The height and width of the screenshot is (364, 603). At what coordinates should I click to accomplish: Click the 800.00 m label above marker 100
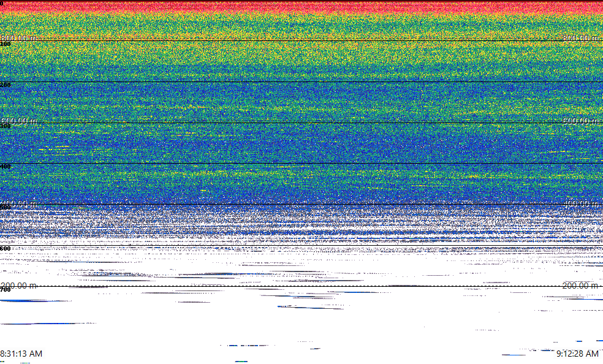(18, 37)
